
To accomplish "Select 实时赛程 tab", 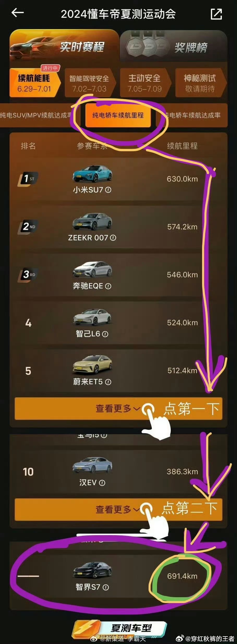I will 64,46.
